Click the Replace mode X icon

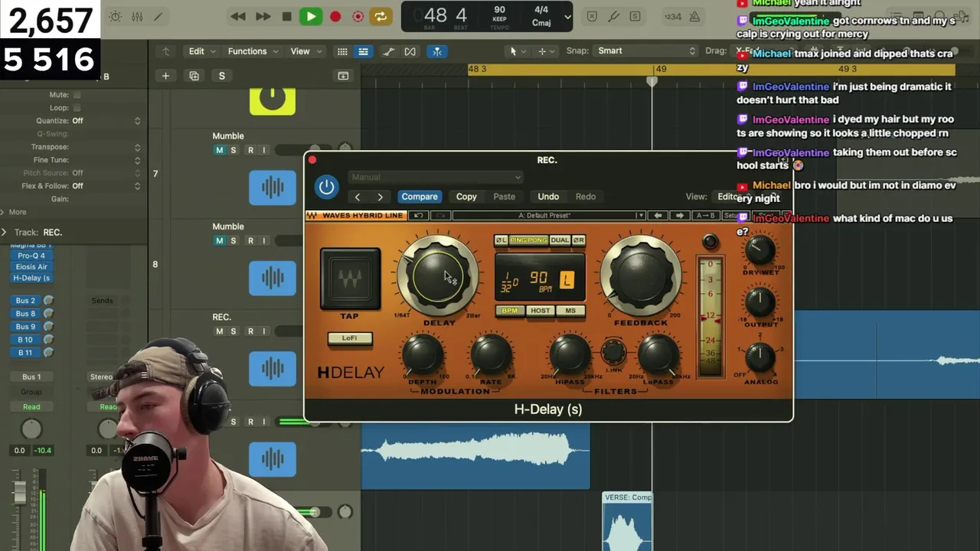point(592,16)
